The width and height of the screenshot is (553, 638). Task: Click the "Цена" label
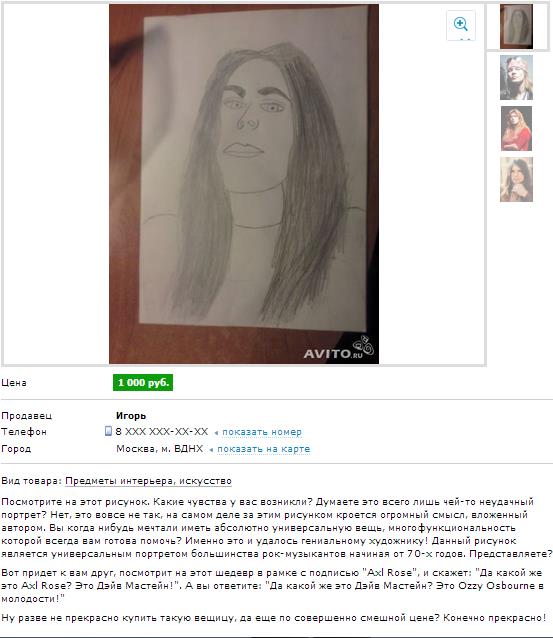coord(14,383)
